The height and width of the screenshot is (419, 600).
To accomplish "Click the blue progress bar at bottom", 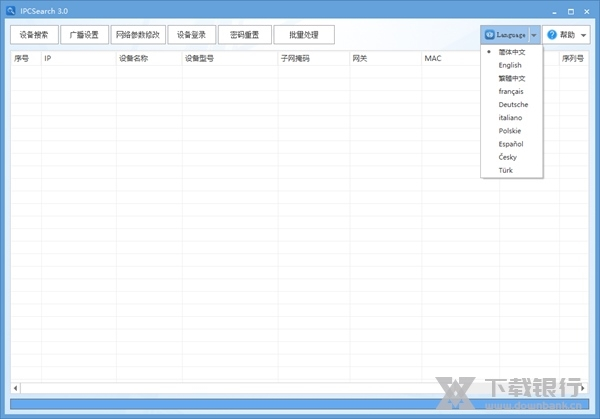I will click(300, 404).
